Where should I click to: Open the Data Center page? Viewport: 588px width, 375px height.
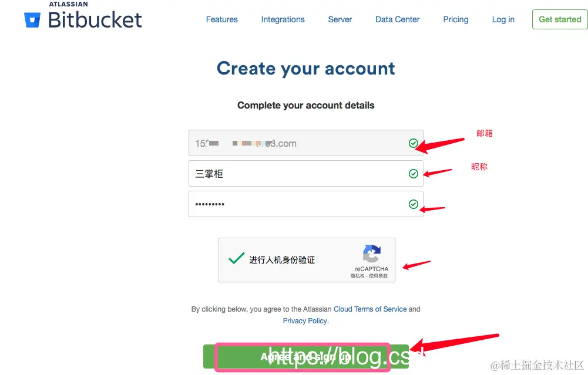(397, 19)
